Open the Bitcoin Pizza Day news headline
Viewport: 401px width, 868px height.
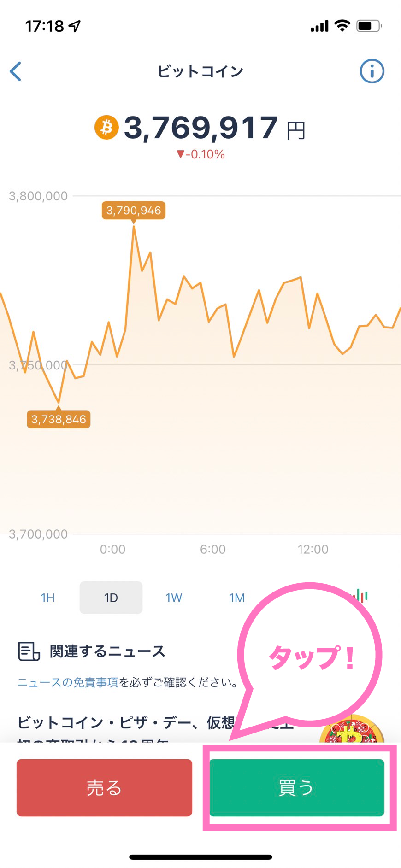pos(125,723)
